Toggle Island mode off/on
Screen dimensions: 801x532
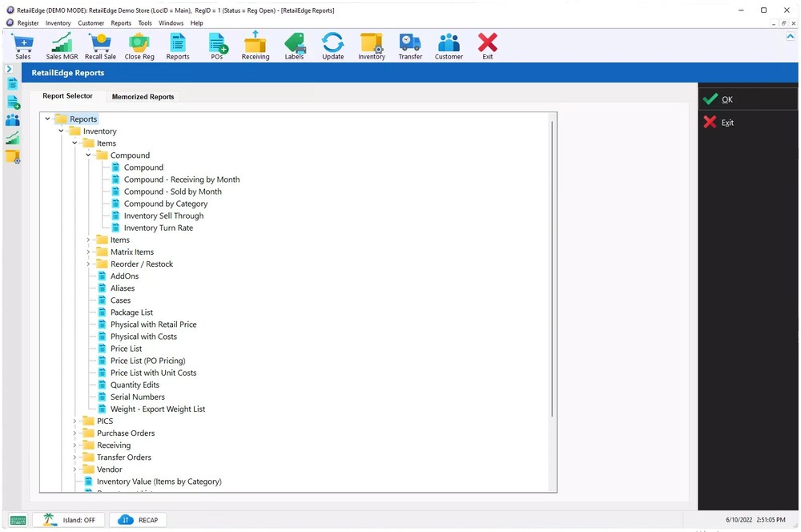pyautogui.click(x=68, y=519)
